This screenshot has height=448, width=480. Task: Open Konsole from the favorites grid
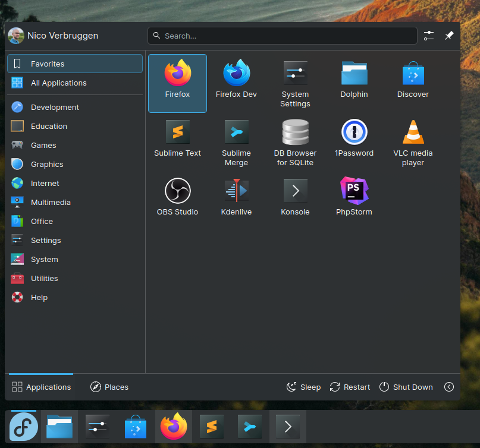(295, 201)
